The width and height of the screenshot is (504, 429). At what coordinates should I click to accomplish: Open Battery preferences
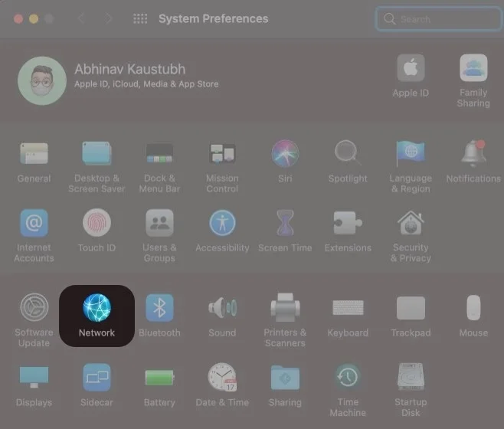[159, 378]
